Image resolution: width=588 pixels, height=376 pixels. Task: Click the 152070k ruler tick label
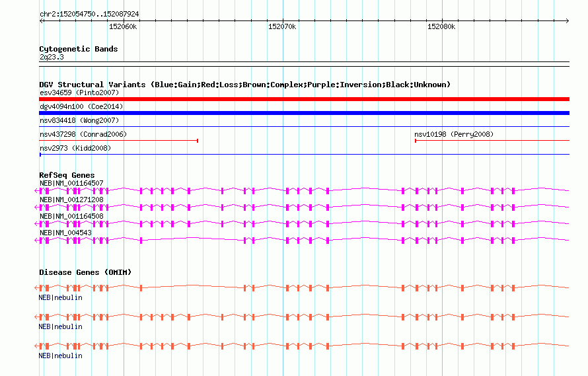pos(282,26)
